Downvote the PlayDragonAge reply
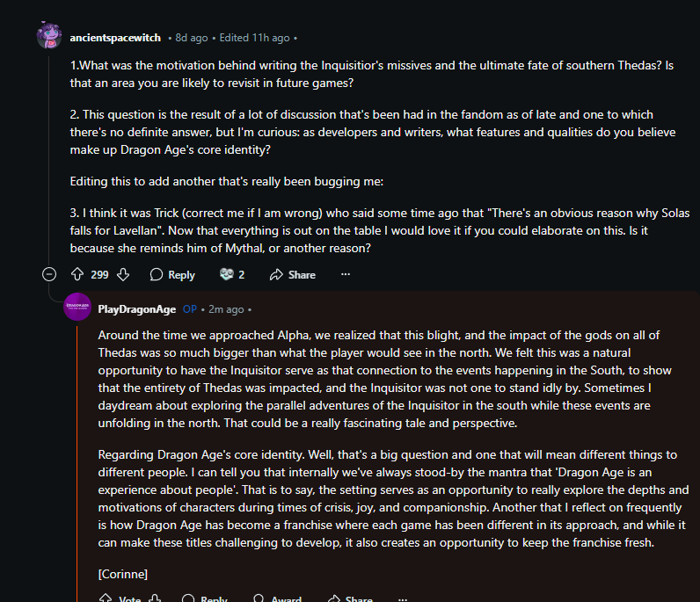Screen dimensions: 700x602 [x=156, y=599]
